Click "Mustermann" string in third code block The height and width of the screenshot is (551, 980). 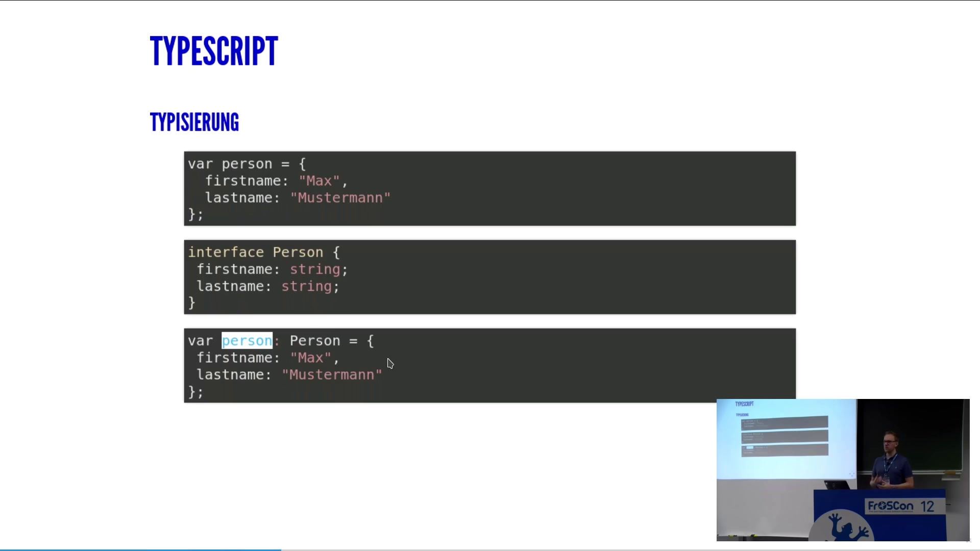332,374
